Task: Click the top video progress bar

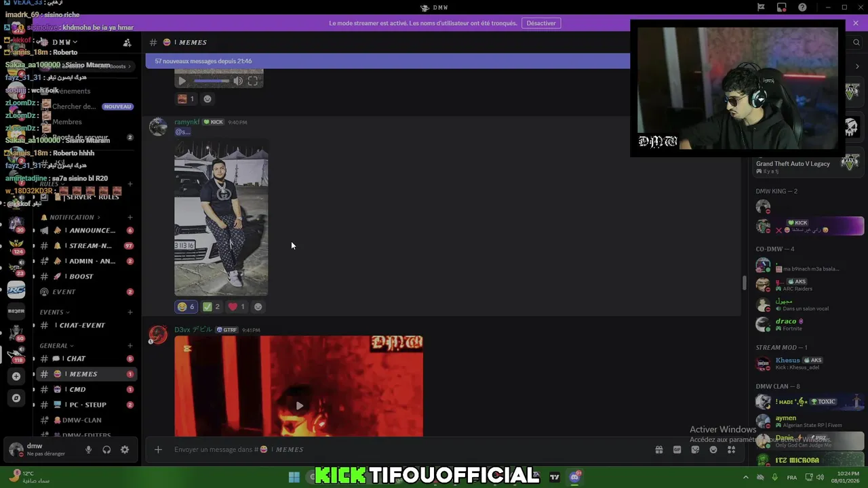Action: click(212, 81)
